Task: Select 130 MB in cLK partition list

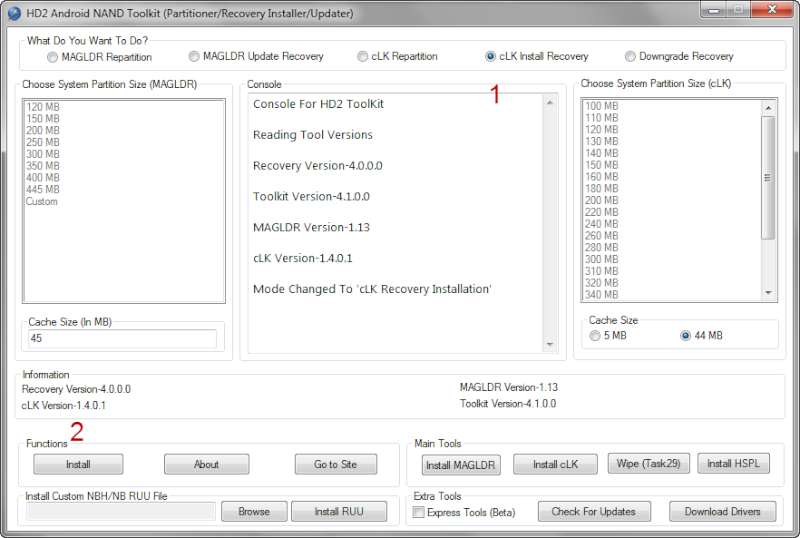Action: point(602,141)
